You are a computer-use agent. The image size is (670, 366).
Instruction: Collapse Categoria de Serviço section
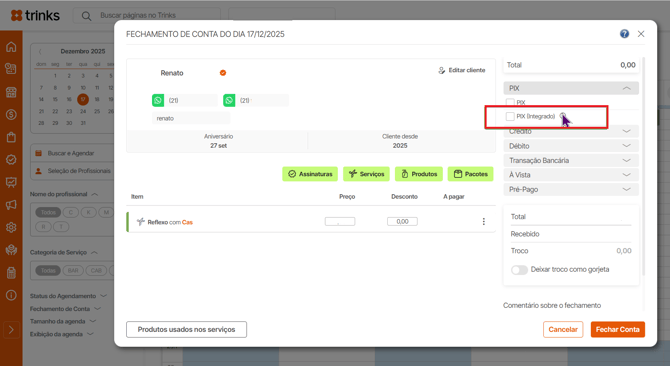(63, 252)
